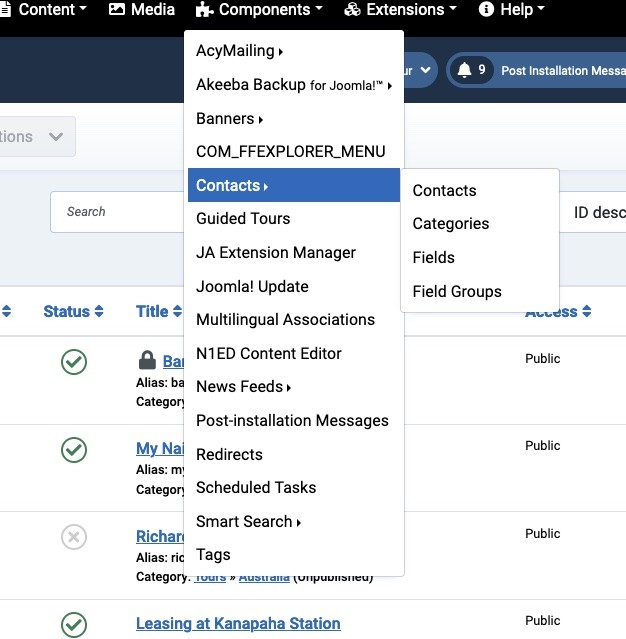Open Scheduled Tasks from Components menu
This screenshot has width=626, height=639.
pyautogui.click(x=256, y=488)
